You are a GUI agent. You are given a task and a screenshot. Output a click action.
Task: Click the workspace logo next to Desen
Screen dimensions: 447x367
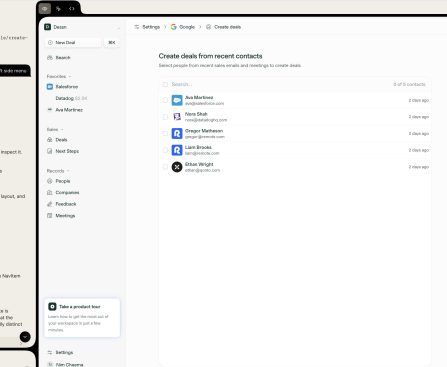point(48,27)
